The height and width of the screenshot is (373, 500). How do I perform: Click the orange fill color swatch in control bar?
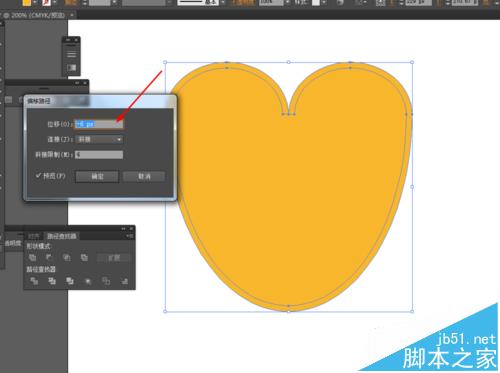pyautogui.click(x=27, y=2)
